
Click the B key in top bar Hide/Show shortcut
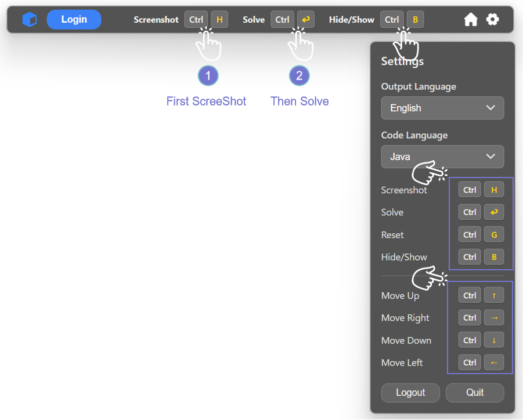[415, 20]
